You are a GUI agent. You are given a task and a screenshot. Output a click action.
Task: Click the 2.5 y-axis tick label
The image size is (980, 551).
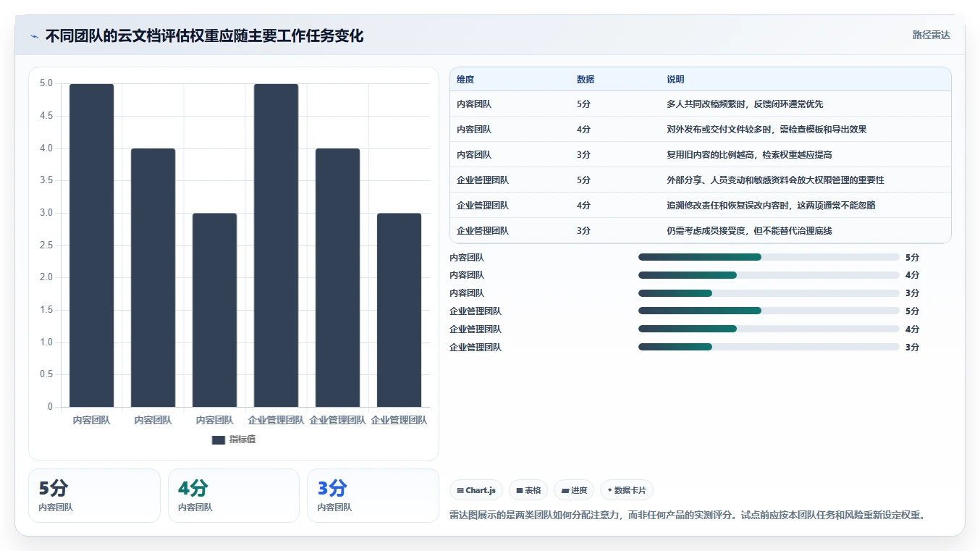tap(46, 245)
